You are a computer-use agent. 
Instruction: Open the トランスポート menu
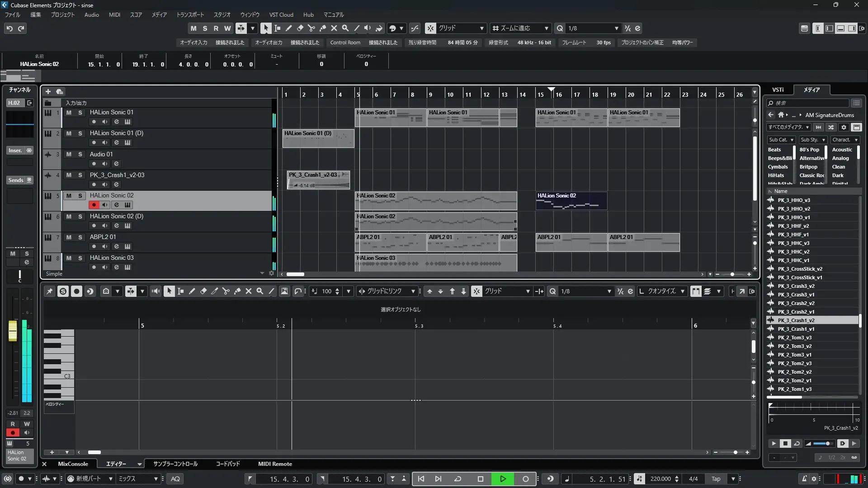(x=190, y=15)
